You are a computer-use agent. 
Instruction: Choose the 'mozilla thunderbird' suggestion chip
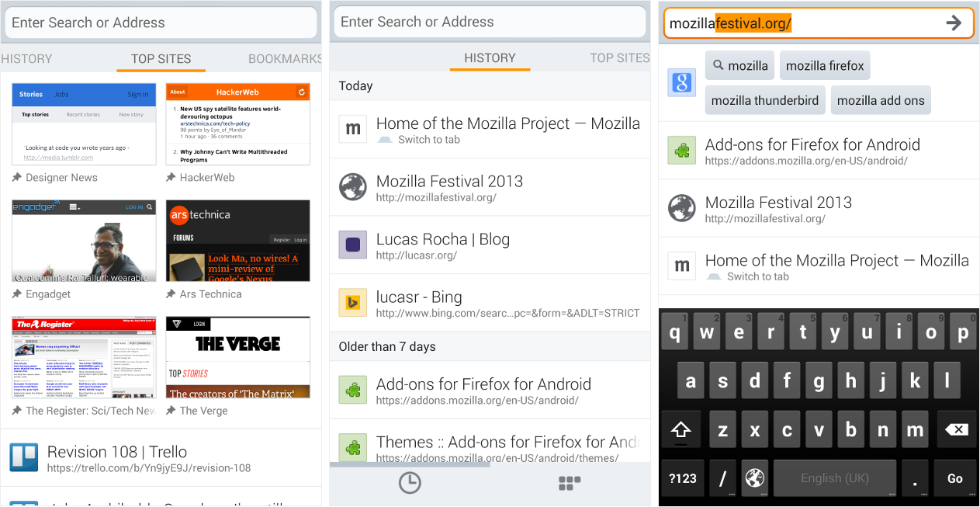765,100
